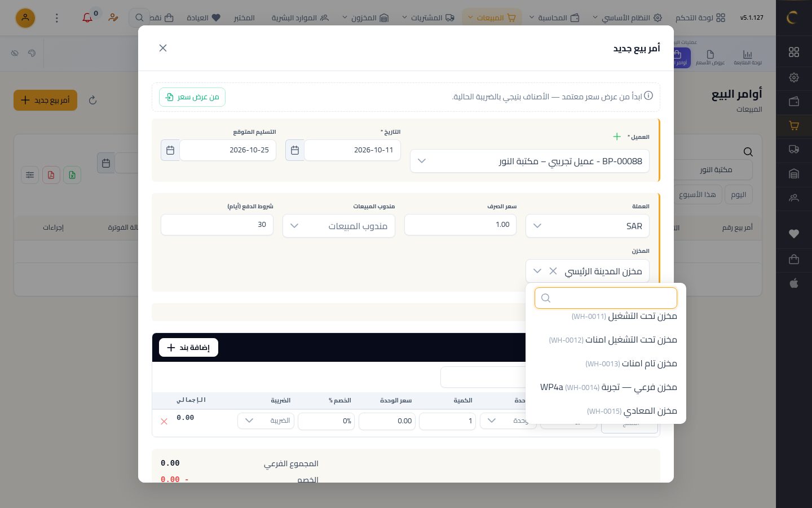The image size is (812, 508).
Task: Click the truck icon in the sidebar
Action: pyautogui.click(x=794, y=149)
